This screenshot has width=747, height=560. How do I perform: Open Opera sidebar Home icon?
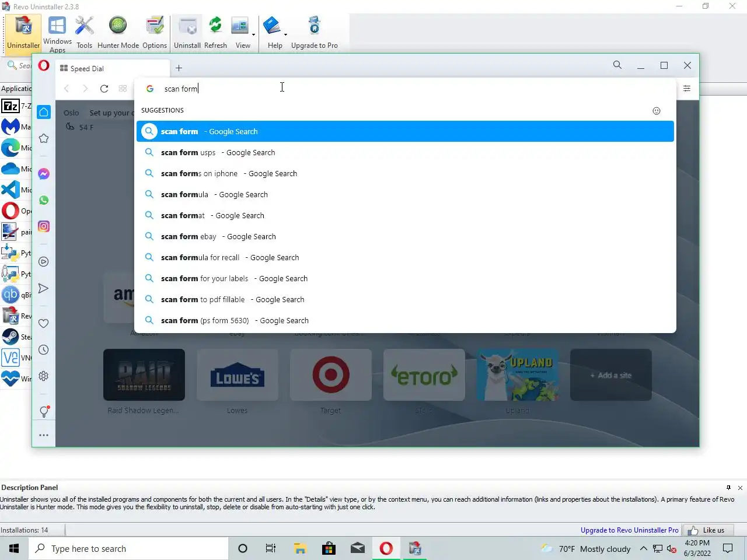click(x=44, y=112)
